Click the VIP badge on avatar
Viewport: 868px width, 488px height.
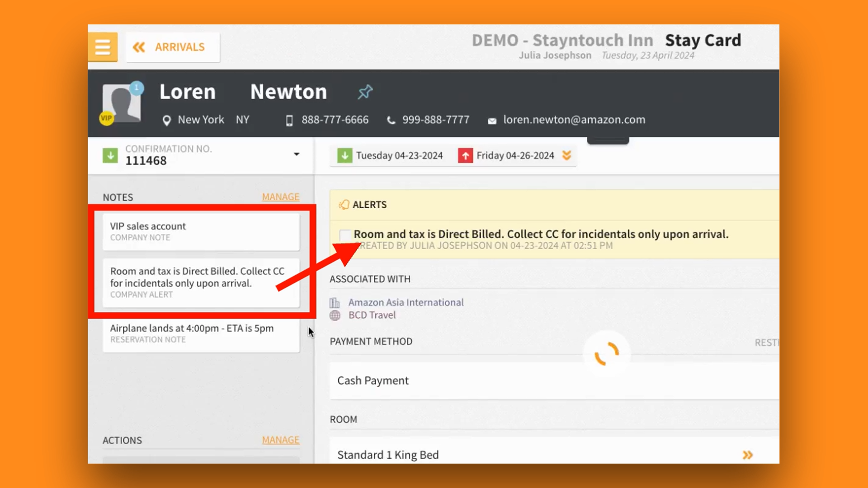click(106, 118)
